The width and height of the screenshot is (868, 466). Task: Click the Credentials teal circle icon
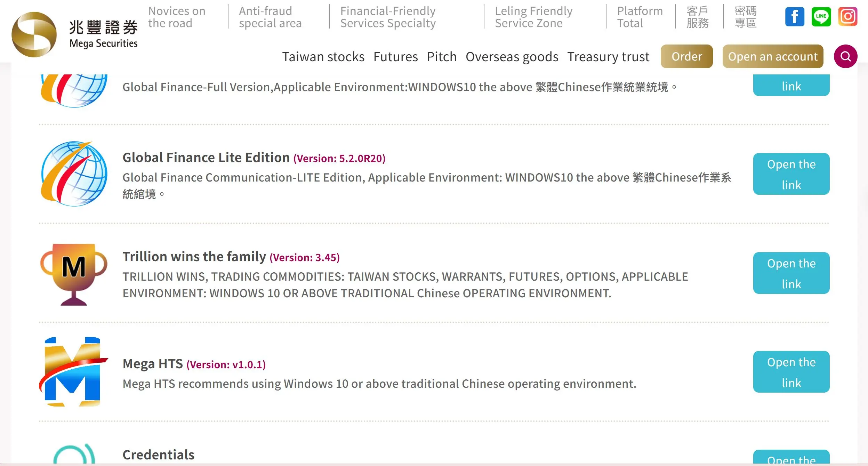tap(74, 453)
